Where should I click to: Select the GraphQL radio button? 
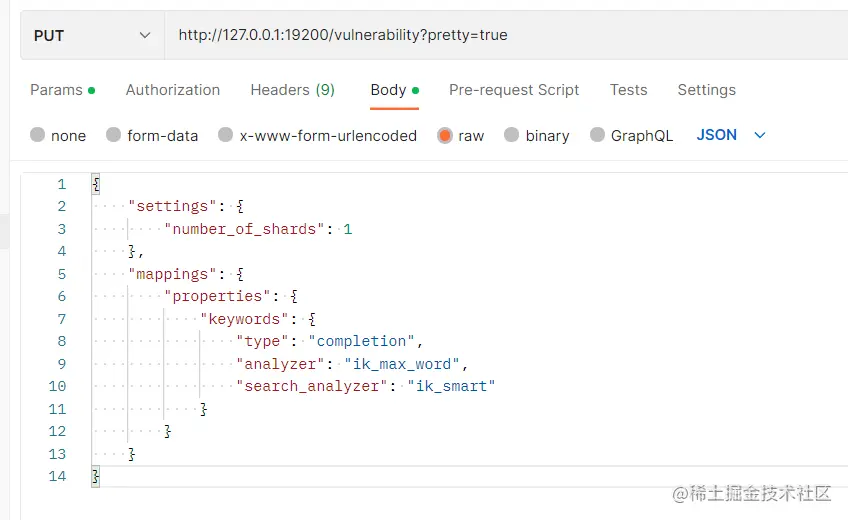pyautogui.click(x=598, y=136)
